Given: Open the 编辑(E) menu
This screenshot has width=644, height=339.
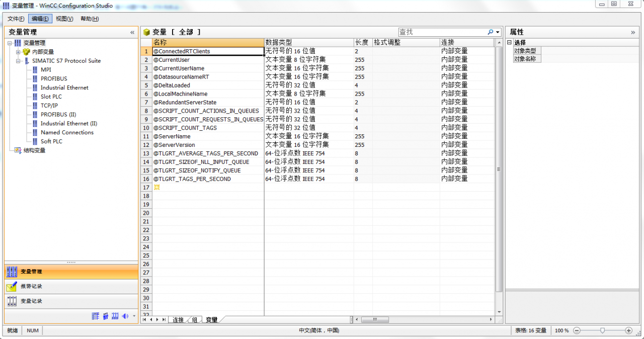Looking at the screenshot, I should coord(40,19).
